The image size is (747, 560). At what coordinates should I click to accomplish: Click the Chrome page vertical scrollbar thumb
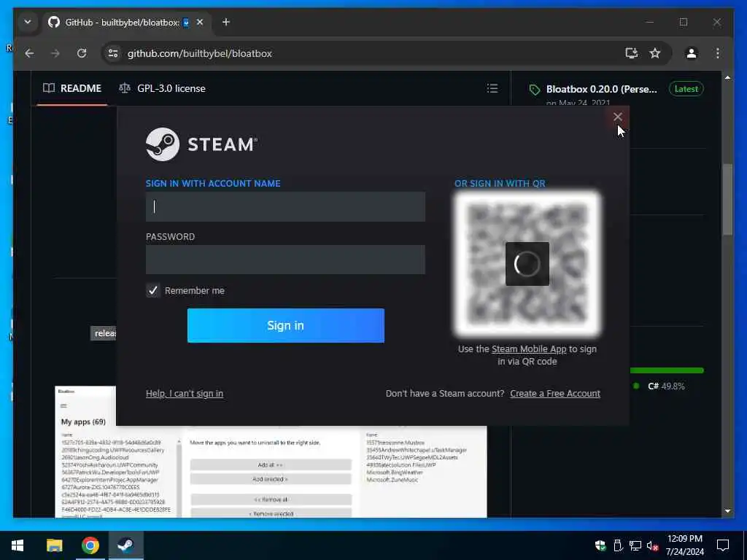pyautogui.click(x=727, y=199)
